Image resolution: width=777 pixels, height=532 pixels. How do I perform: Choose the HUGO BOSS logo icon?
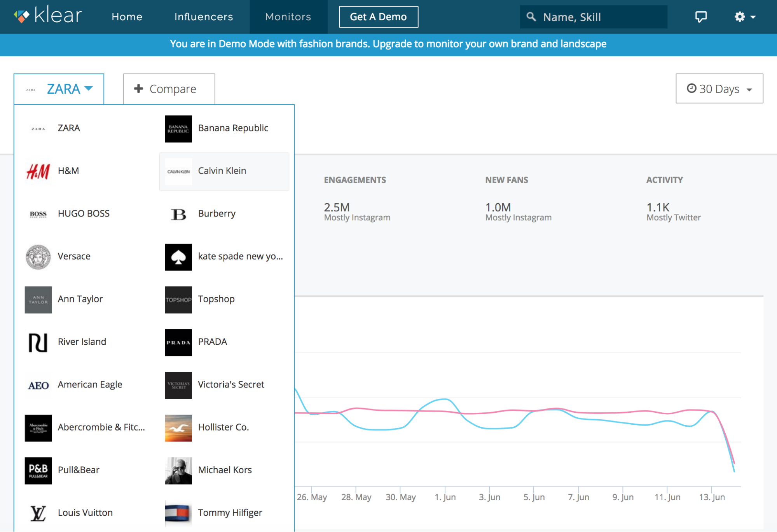pos(38,214)
